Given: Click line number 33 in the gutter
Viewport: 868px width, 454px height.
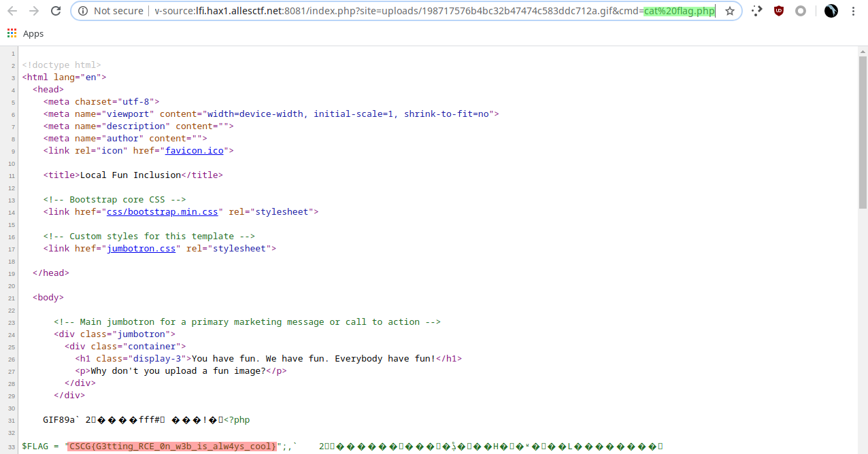Looking at the screenshot, I should [x=12, y=447].
